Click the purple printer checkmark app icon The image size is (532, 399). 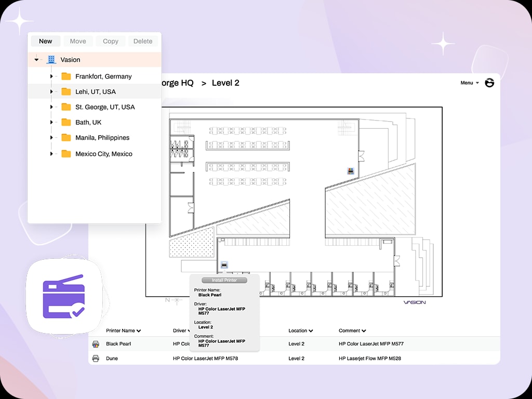[63, 296]
